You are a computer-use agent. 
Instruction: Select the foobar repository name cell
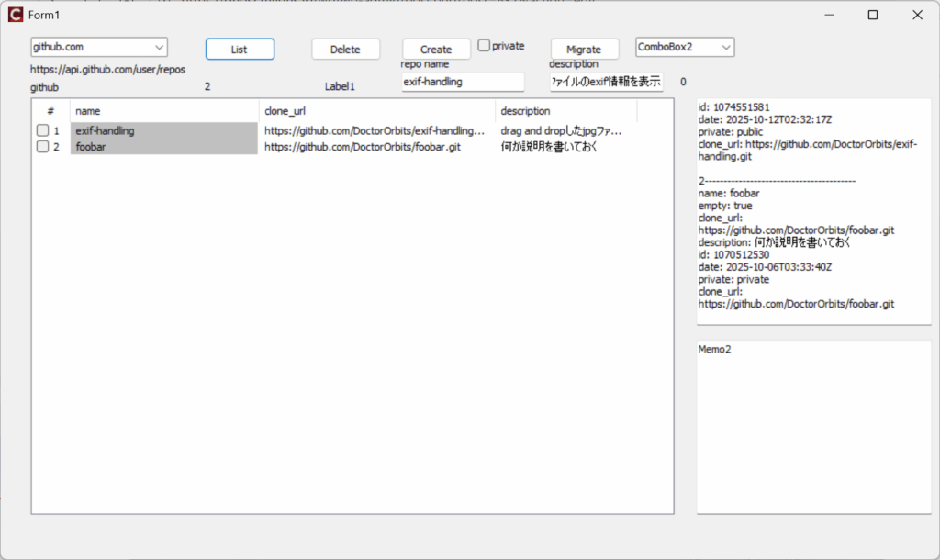(163, 146)
